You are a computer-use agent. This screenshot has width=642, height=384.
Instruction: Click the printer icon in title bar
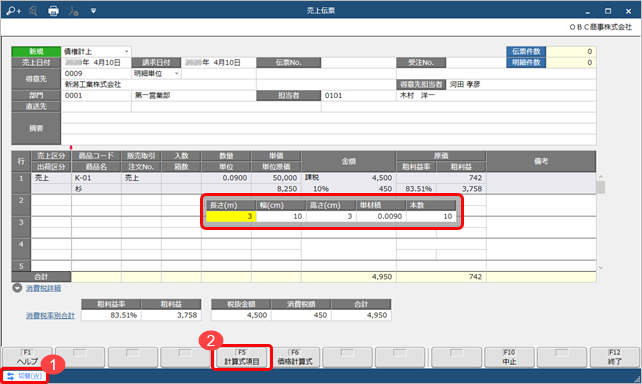[x=53, y=11]
